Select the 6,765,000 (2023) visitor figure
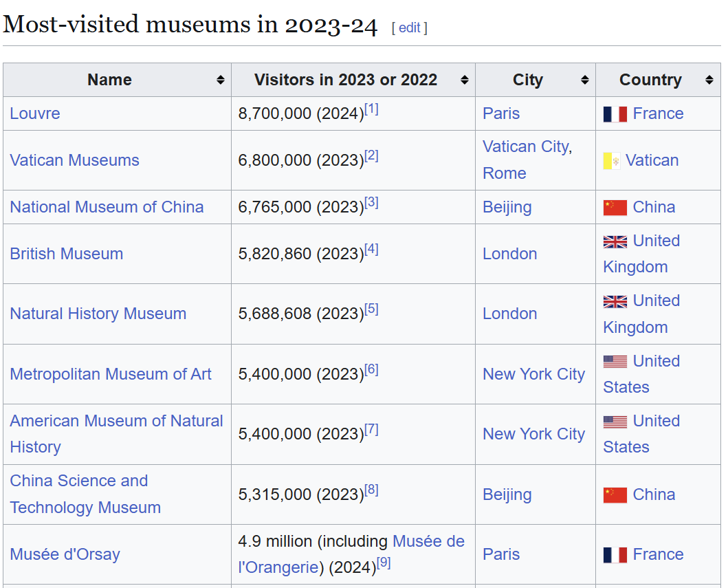Screen dimensions: 728x588 301,208
